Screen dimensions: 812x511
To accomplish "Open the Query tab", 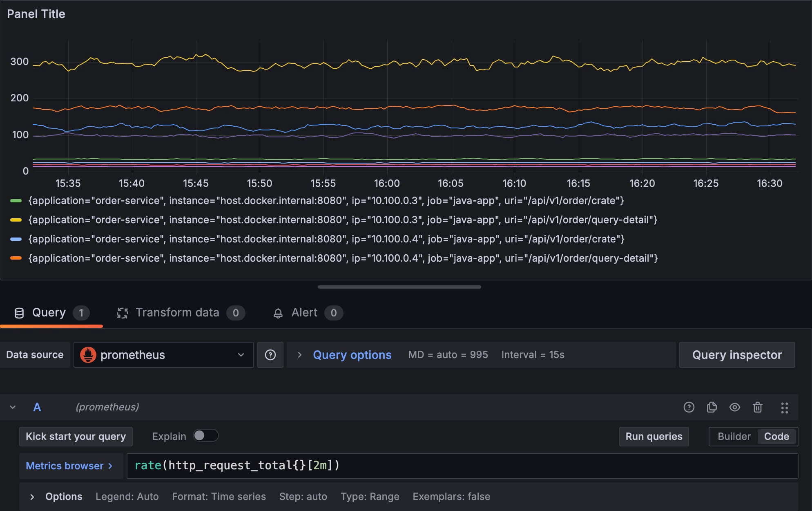I will (x=49, y=313).
